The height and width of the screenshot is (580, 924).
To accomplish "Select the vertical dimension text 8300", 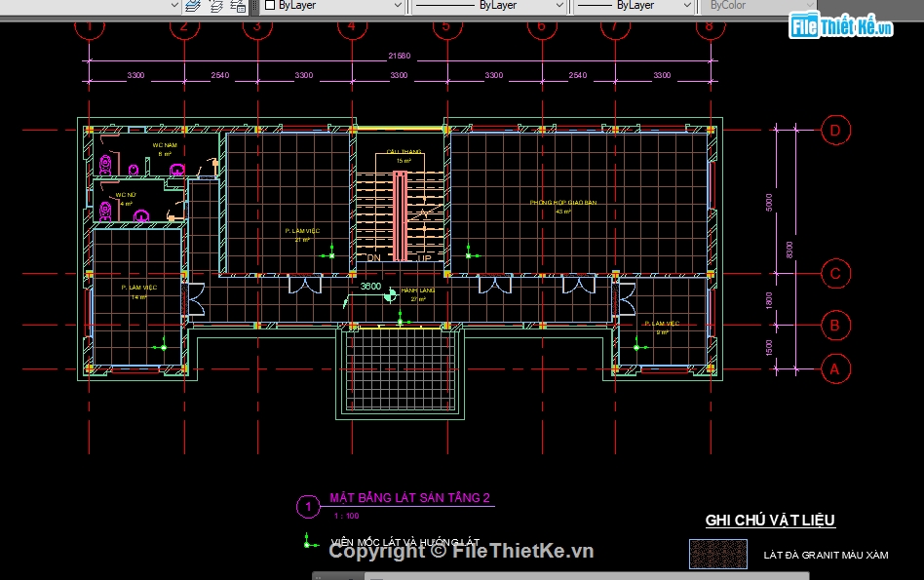I will pyautogui.click(x=789, y=250).
